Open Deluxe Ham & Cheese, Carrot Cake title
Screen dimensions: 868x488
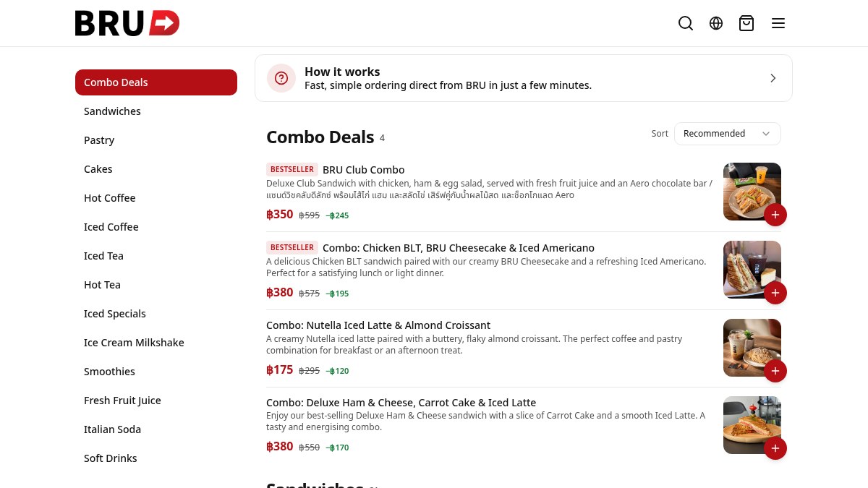pos(401,403)
